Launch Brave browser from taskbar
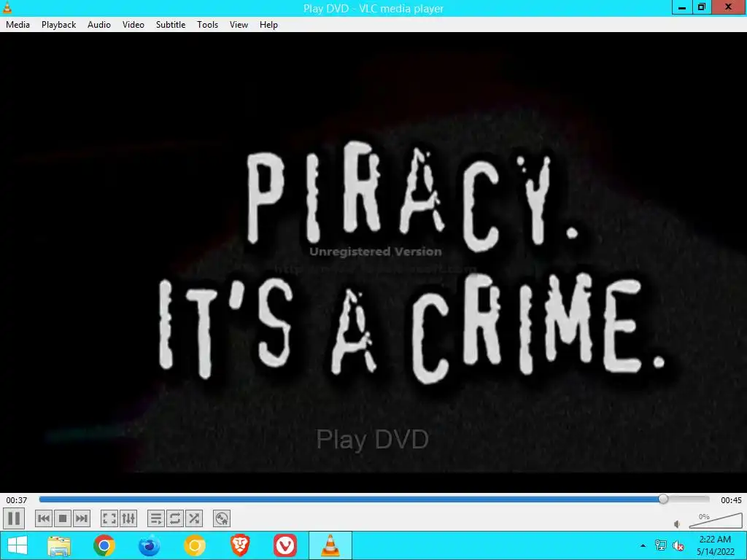The image size is (747, 560). (x=239, y=545)
